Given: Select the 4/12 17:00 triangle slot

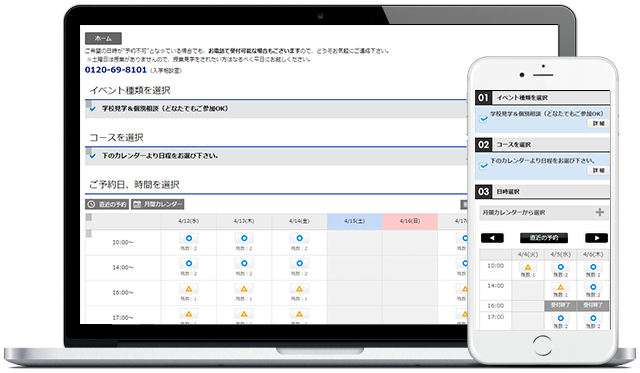Looking at the screenshot, I should coord(189,314).
